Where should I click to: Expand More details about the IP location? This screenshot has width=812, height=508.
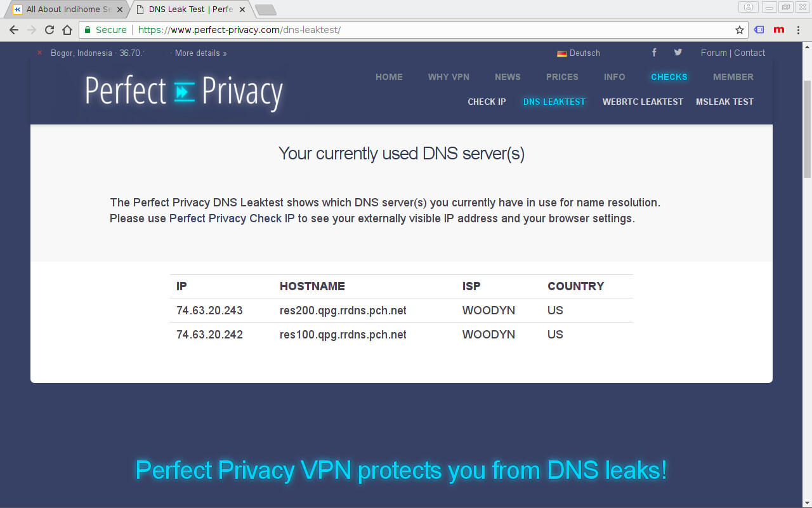200,53
